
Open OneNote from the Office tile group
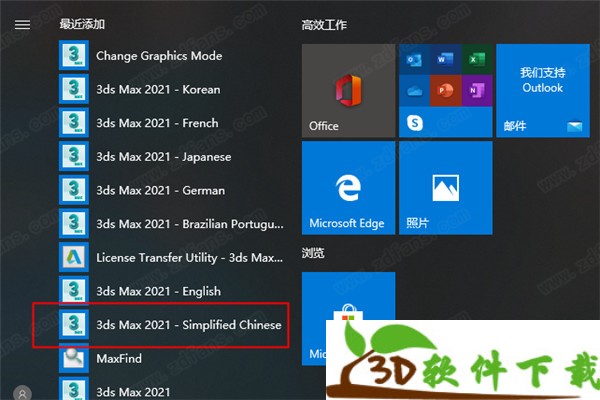tap(477, 91)
